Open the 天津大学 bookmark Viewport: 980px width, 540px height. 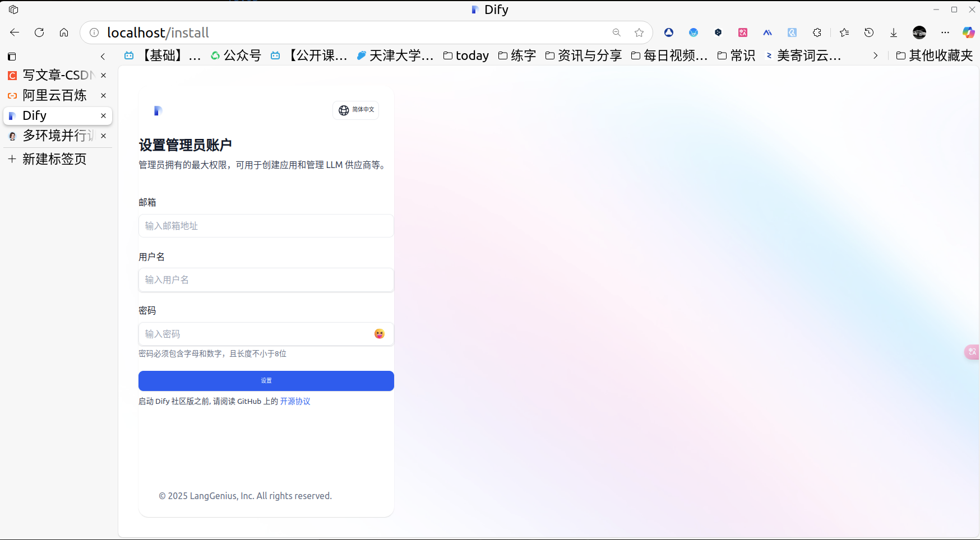395,55
